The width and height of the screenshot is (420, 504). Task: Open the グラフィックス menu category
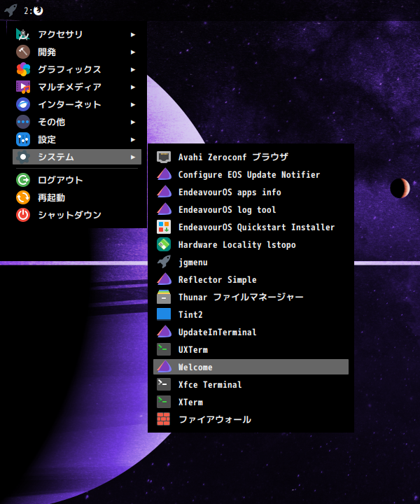tap(77, 69)
